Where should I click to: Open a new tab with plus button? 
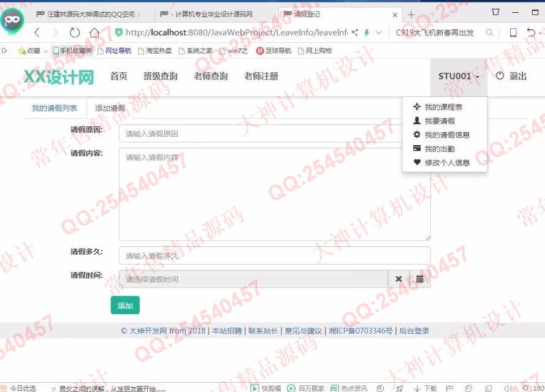[411, 15]
